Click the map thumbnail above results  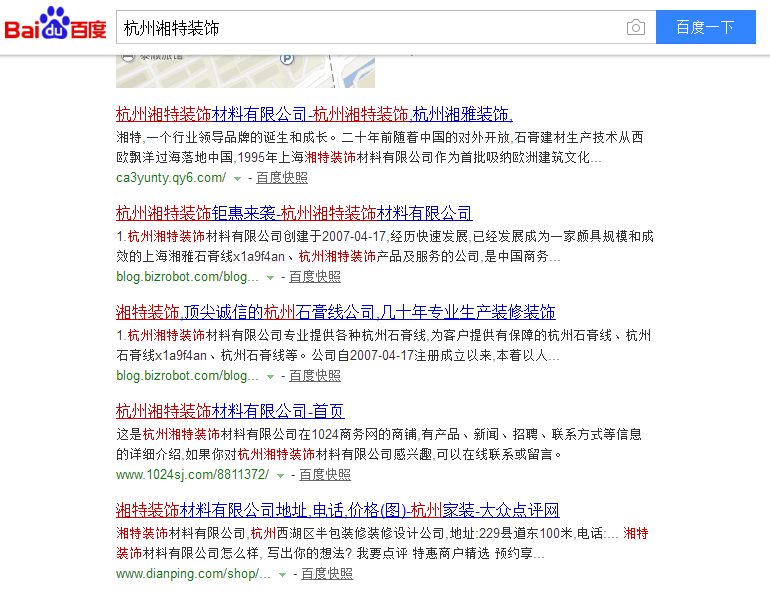[x=245, y=72]
